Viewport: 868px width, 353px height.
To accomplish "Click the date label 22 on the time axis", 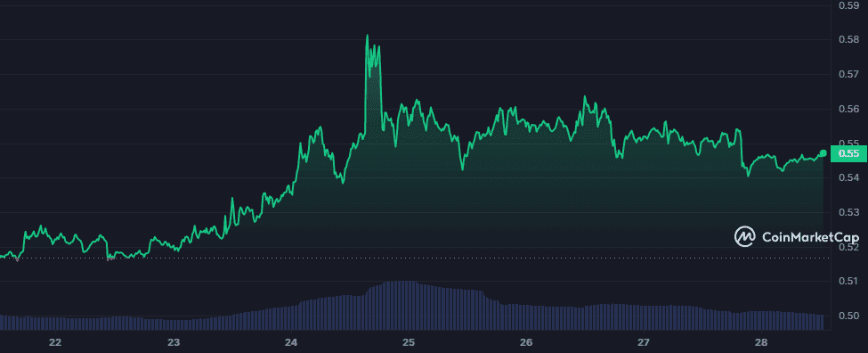I will click(55, 341).
